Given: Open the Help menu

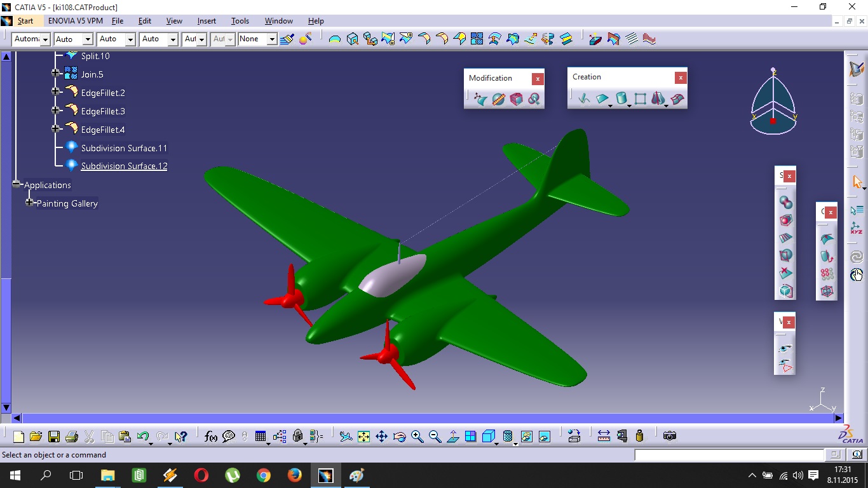Looking at the screenshot, I should click(x=316, y=21).
